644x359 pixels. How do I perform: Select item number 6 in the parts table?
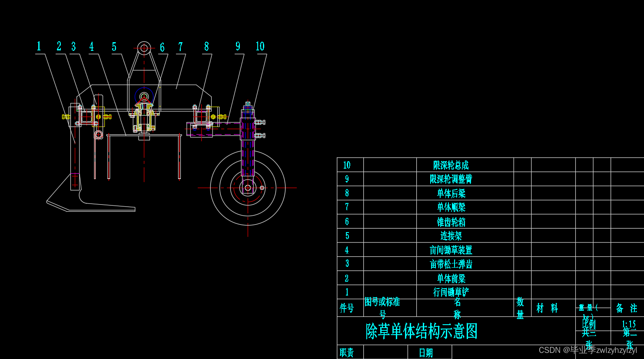[347, 222]
